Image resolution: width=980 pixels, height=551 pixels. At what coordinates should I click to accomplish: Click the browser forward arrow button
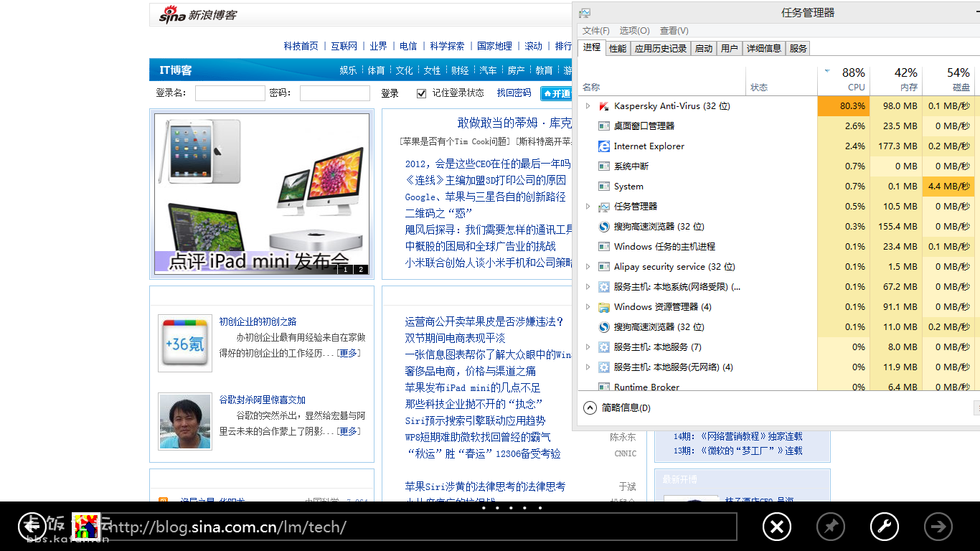(x=938, y=527)
